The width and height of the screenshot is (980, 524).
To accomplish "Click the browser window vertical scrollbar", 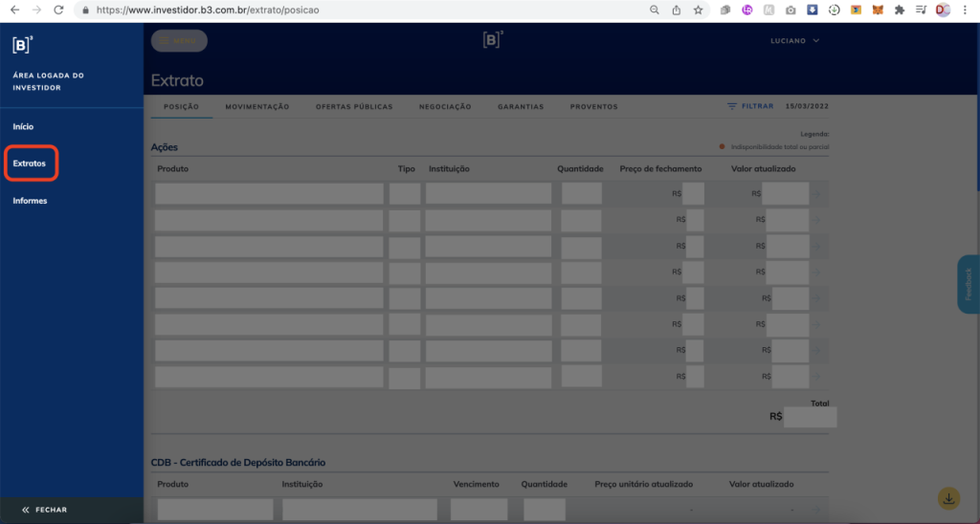I will pyautogui.click(x=977, y=108).
